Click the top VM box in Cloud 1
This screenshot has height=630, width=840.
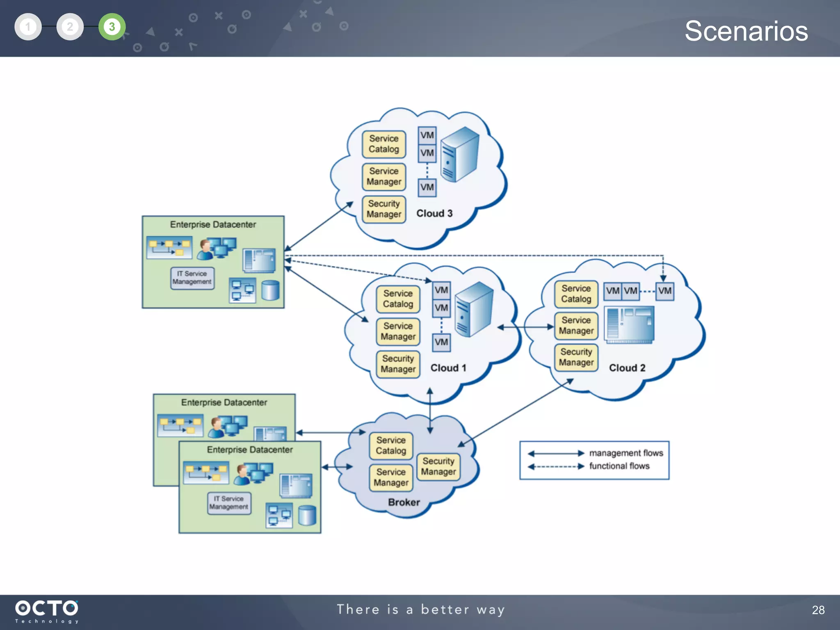coord(441,290)
